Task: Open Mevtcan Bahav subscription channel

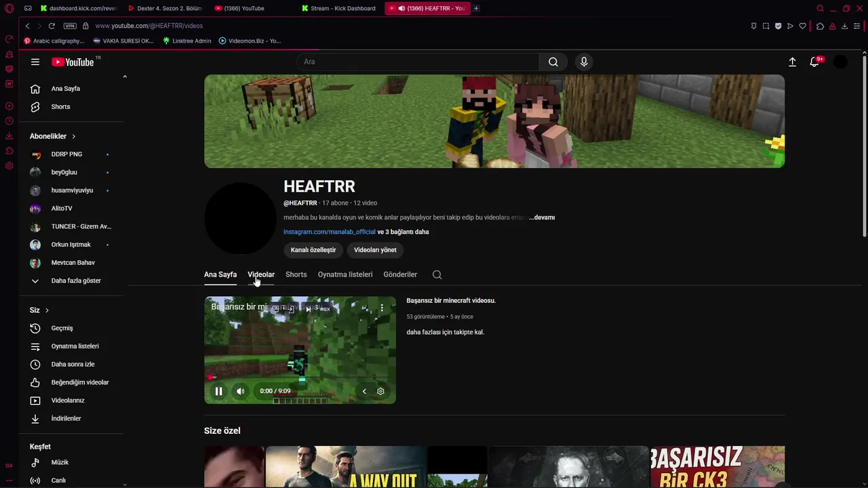Action: coord(73,263)
